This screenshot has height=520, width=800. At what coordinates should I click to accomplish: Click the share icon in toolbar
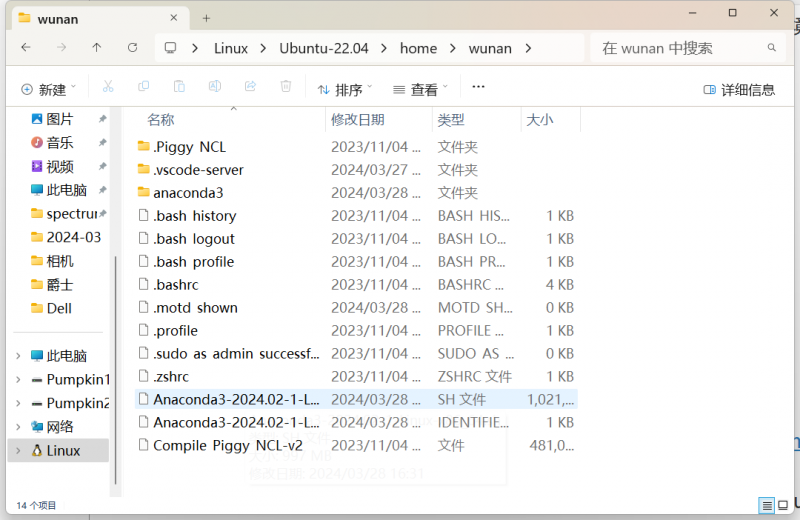[x=250, y=88]
